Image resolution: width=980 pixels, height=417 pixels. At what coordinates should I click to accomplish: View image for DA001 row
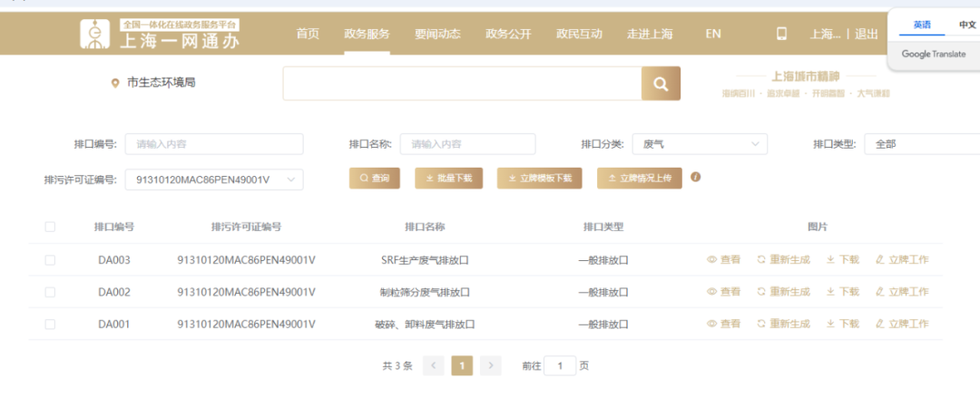coord(724,324)
